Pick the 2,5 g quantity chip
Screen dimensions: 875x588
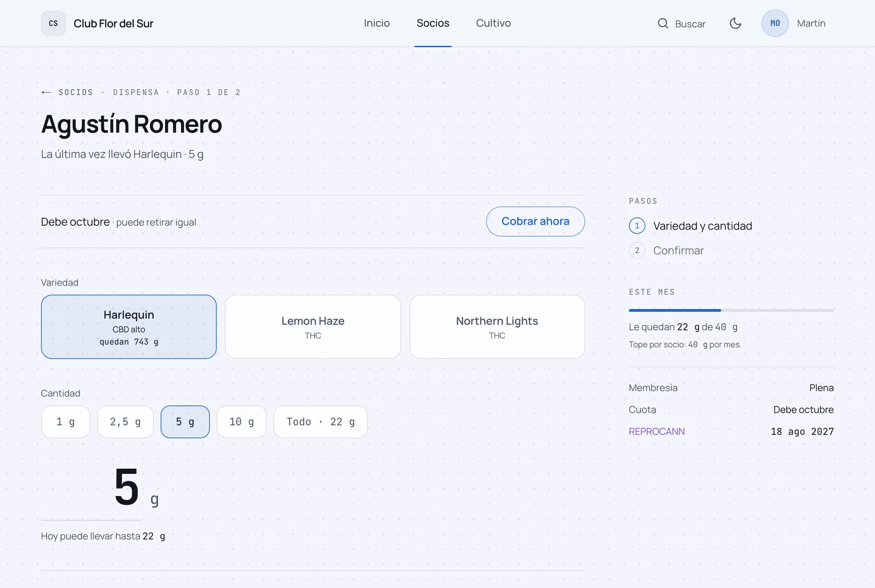coord(125,422)
